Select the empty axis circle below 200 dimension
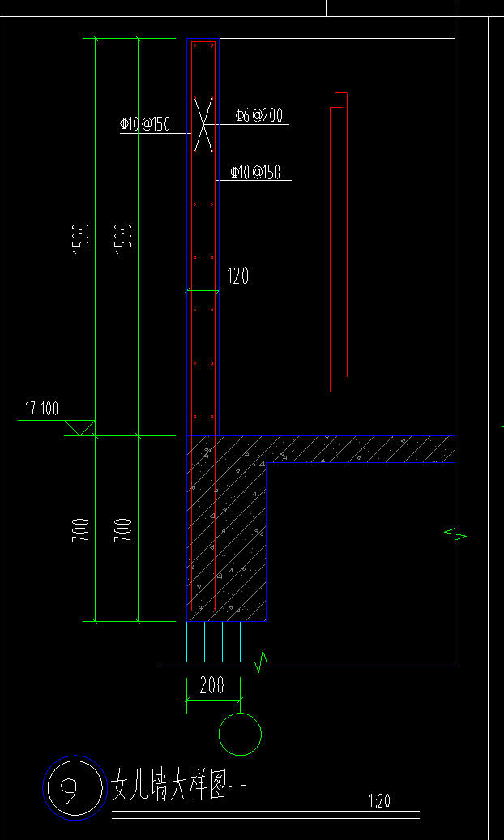This screenshot has width=504, height=840. (x=241, y=735)
